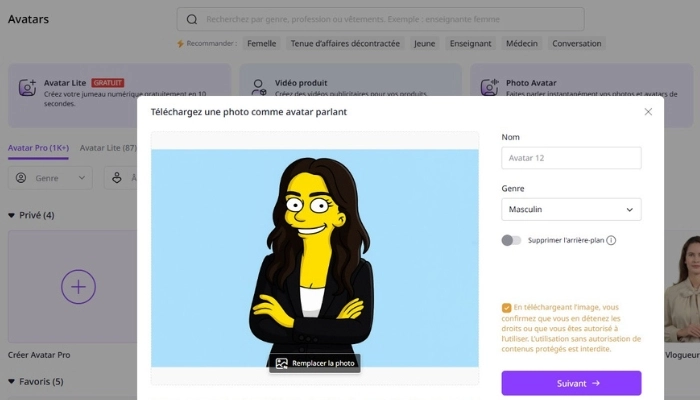Open the Vidéo produit card
This screenshot has height=400, width=700.
[350, 80]
